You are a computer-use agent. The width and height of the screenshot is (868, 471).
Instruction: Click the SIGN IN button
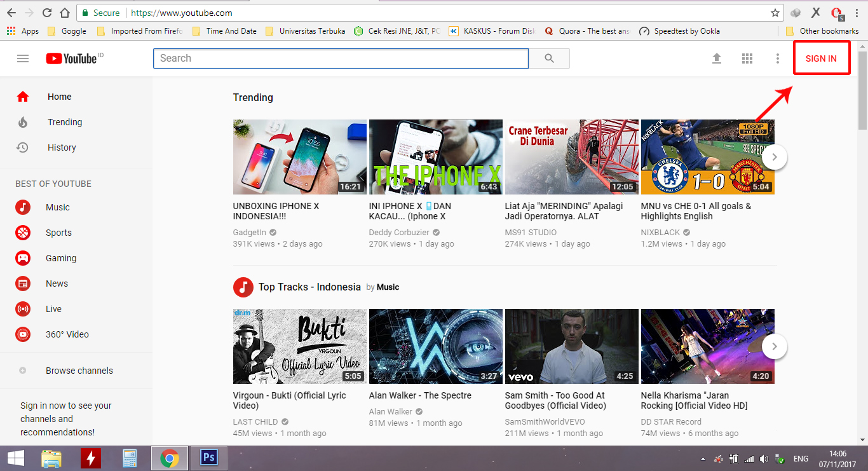822,57
